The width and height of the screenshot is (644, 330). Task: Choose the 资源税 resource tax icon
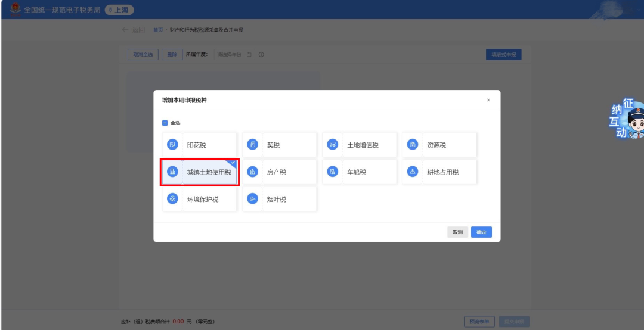412,145
